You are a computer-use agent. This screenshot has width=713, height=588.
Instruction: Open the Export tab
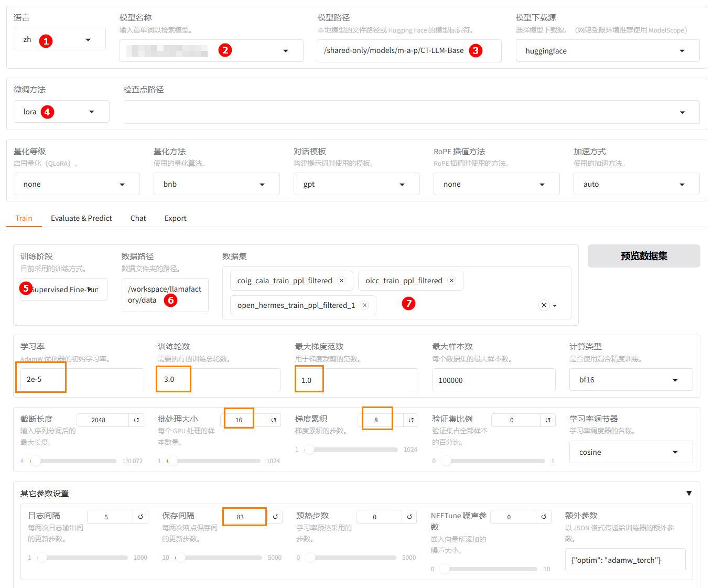click(x=175, y=218)
